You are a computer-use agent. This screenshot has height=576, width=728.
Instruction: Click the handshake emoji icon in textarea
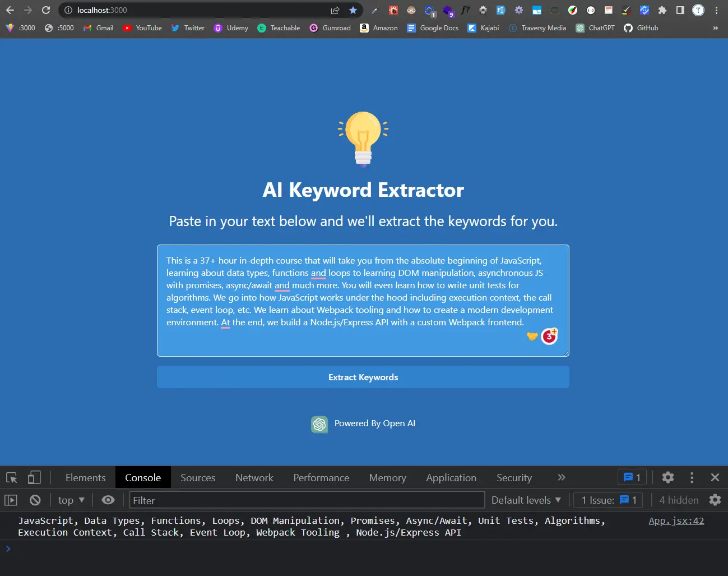pos(532,337)
